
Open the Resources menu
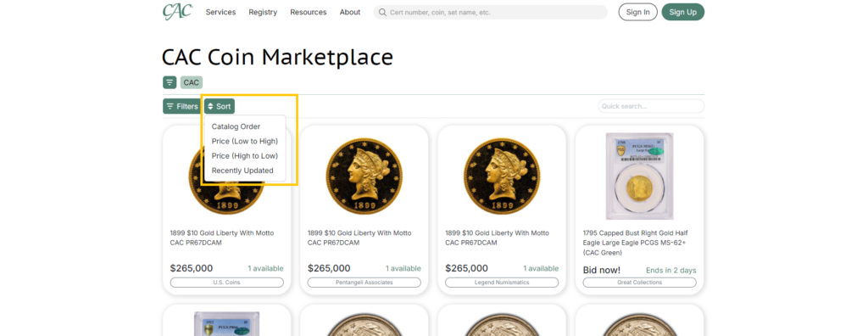[x=309, y=12]
